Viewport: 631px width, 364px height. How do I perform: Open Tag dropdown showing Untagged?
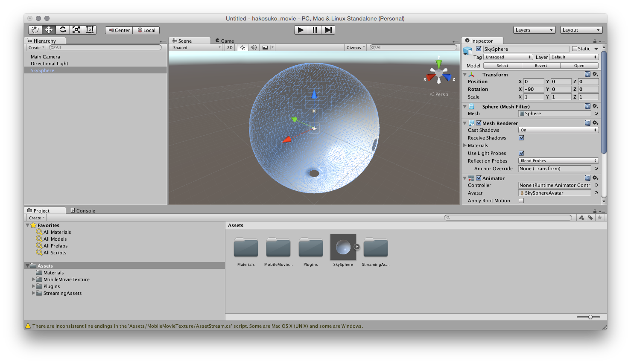click(508, 57)
